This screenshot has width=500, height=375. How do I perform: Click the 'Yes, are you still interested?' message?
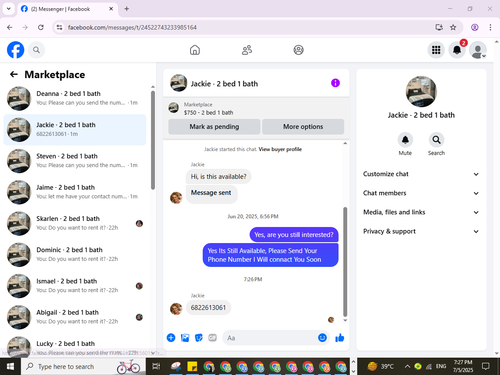(x=294, y=235)
